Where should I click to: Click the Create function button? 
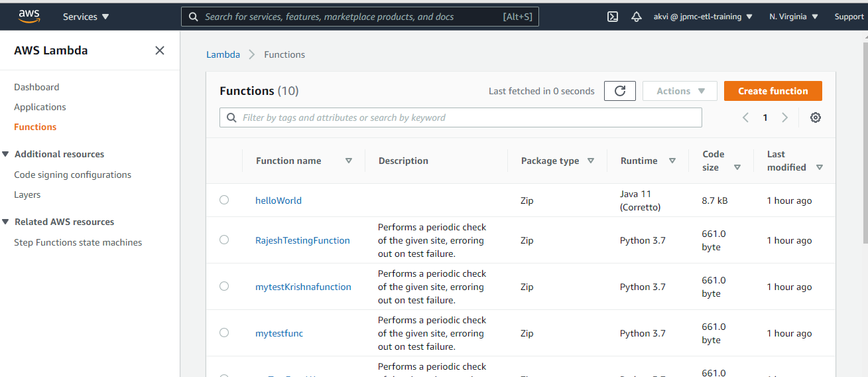(x=773, y=91)
